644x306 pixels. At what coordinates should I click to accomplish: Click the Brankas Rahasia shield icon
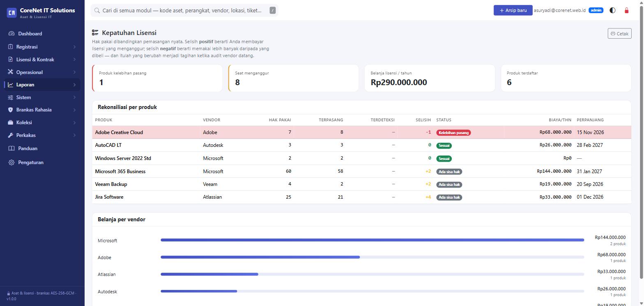point(11,110)
